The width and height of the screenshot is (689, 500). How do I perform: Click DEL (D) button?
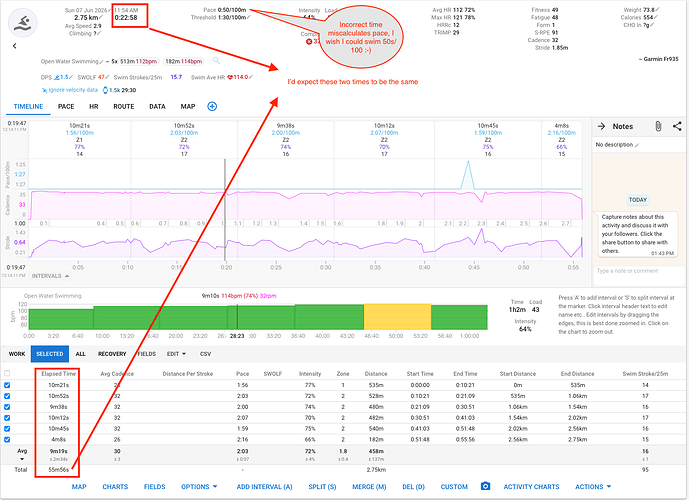pos(413,487)
